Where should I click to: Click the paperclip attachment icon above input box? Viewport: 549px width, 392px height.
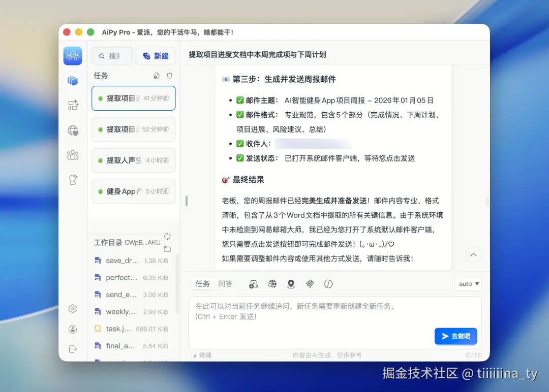click(310, 284)
